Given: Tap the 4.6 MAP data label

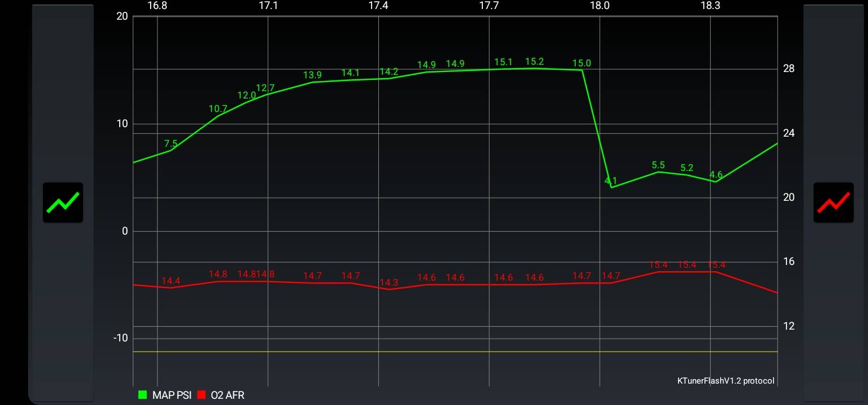Looking at the screenshot, I should point(716,174).
